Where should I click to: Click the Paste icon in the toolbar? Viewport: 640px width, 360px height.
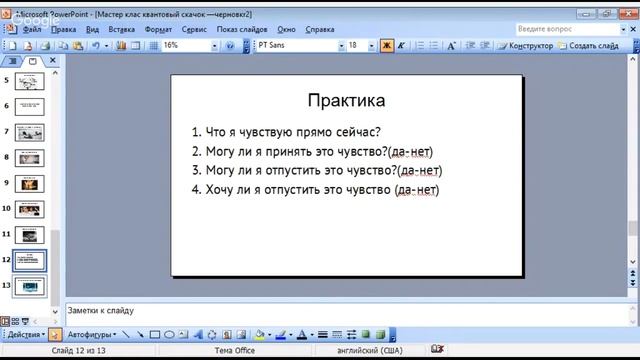click(x=78, y=46)
